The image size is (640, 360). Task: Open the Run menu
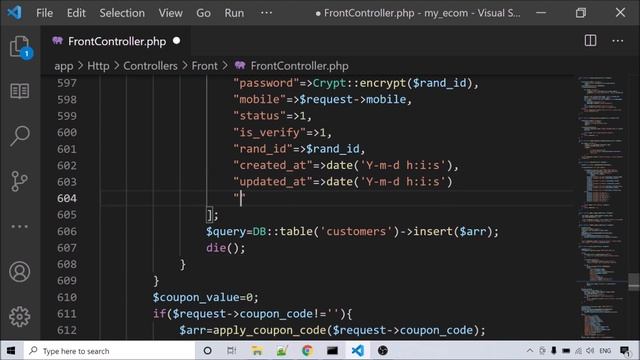234,13
